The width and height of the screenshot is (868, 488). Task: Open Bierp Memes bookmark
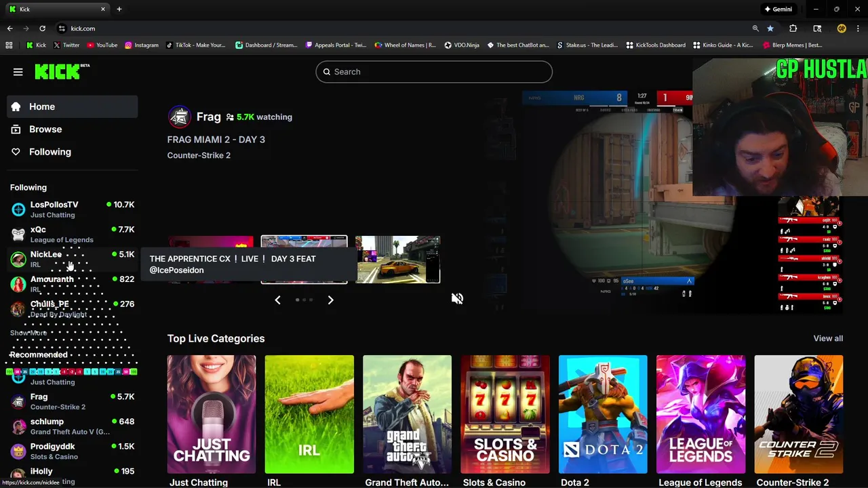pos(792,45)
